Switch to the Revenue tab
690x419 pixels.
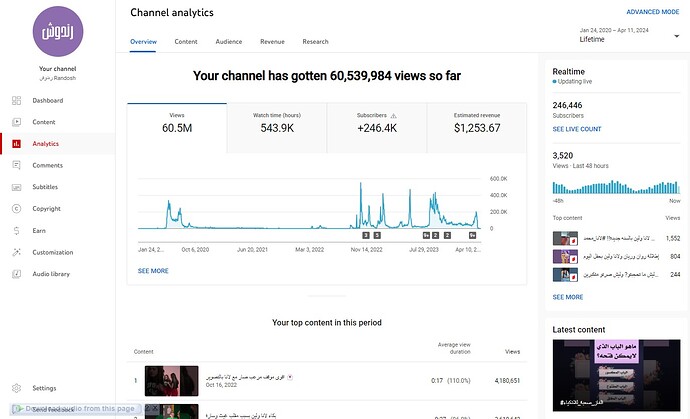(272, 42)
